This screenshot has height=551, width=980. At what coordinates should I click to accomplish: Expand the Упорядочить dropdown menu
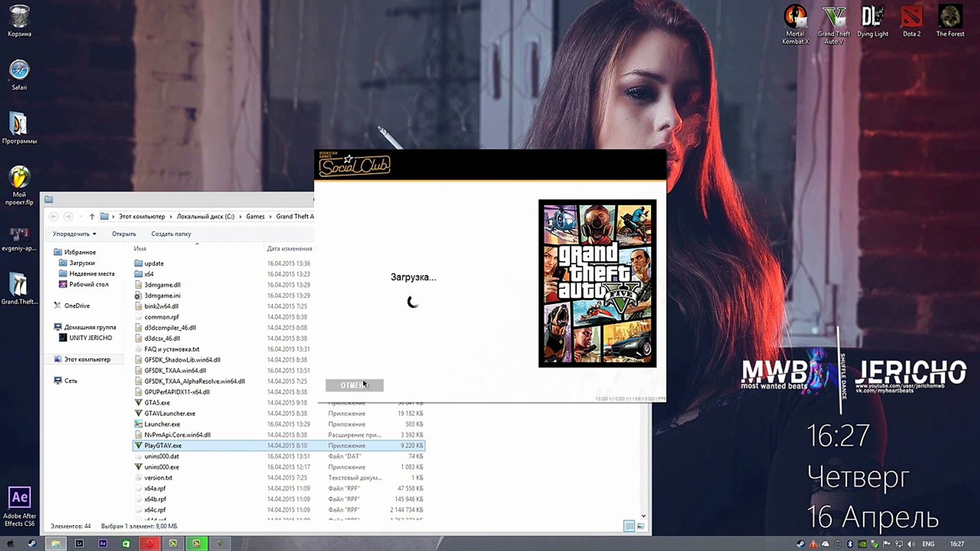pyautogui.click(x=74, y=234)
